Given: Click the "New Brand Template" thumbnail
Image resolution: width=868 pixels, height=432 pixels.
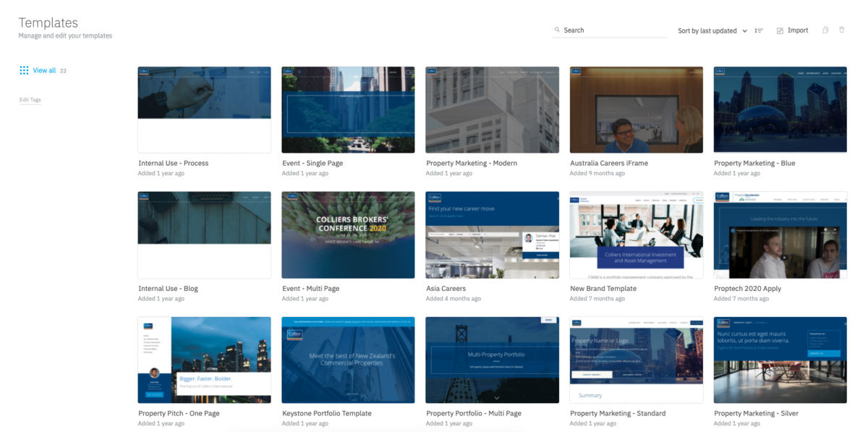Looking at the screenshot, I should [x=636, y=234].
